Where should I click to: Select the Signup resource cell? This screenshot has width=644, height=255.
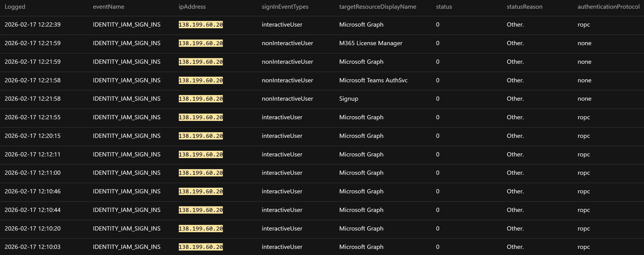[348, 99]
